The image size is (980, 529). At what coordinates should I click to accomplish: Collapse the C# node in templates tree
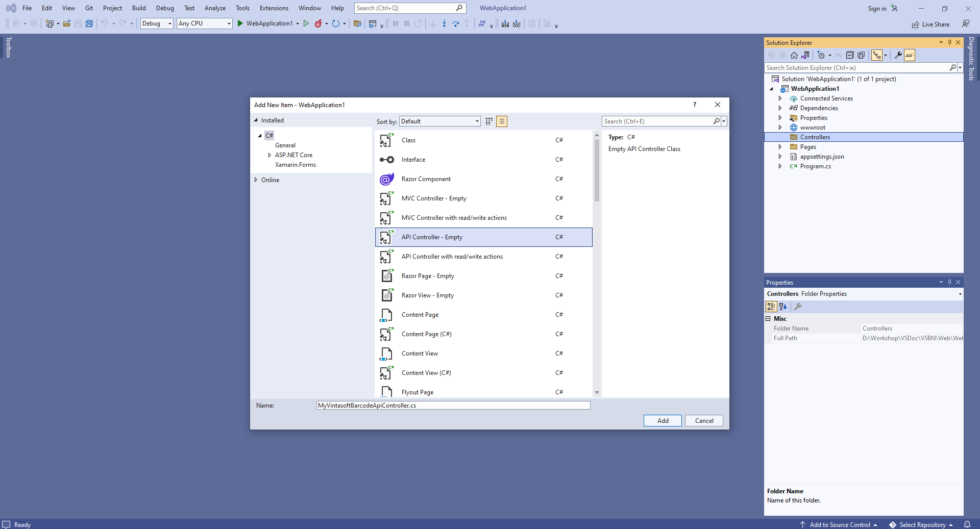click(260, 136)
